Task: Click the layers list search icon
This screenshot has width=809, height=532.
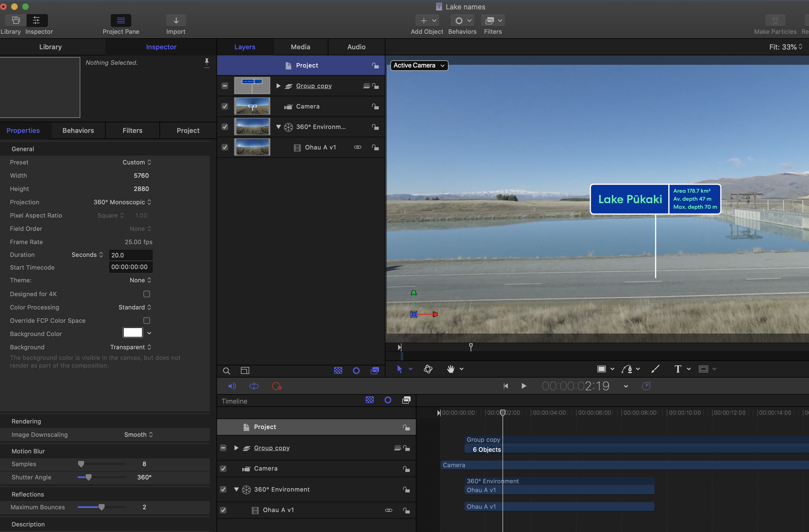Action: click(226, 371)
